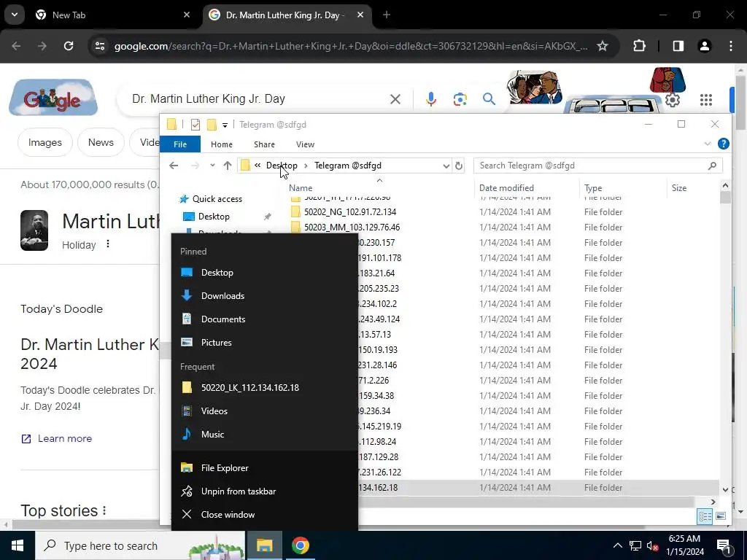747x560 pixels.
Task: Open the recent locations dropdown arrow
Action: 212,166
